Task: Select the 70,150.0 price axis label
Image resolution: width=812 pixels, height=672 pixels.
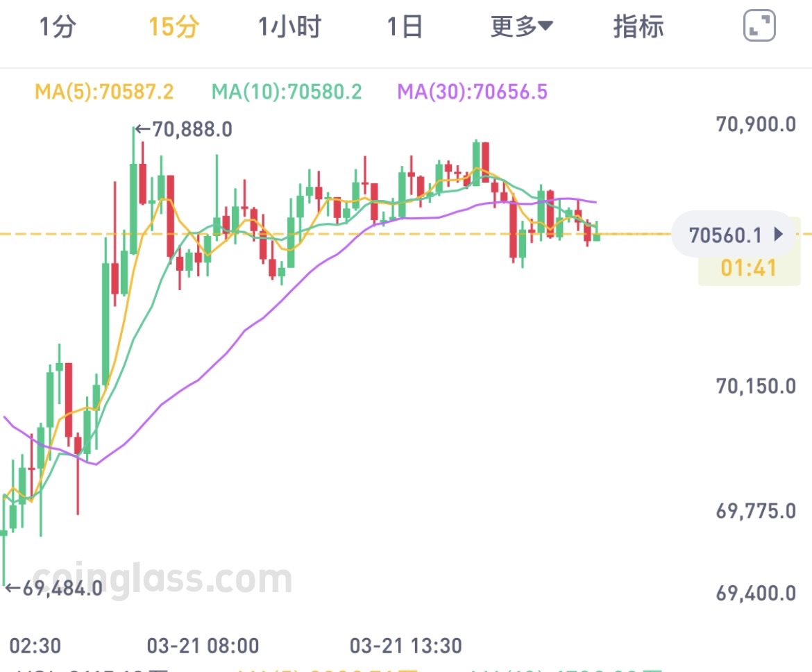Action: pos(756,386)
